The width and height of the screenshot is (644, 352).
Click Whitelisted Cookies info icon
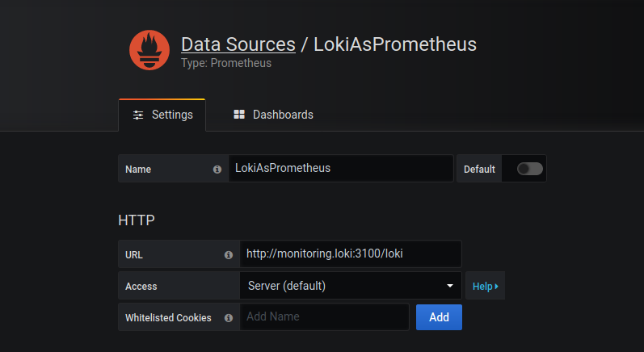[228, 318]
